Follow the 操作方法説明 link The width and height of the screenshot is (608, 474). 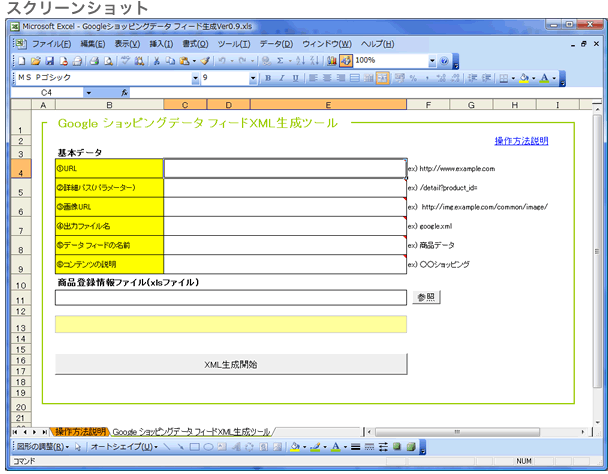coord(521,141)
